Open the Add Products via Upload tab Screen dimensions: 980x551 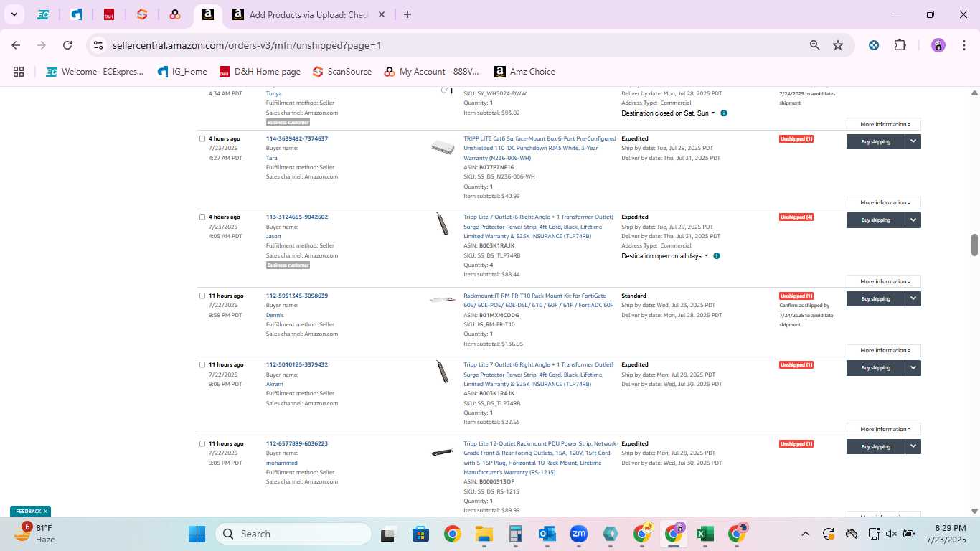coord(308,14)
